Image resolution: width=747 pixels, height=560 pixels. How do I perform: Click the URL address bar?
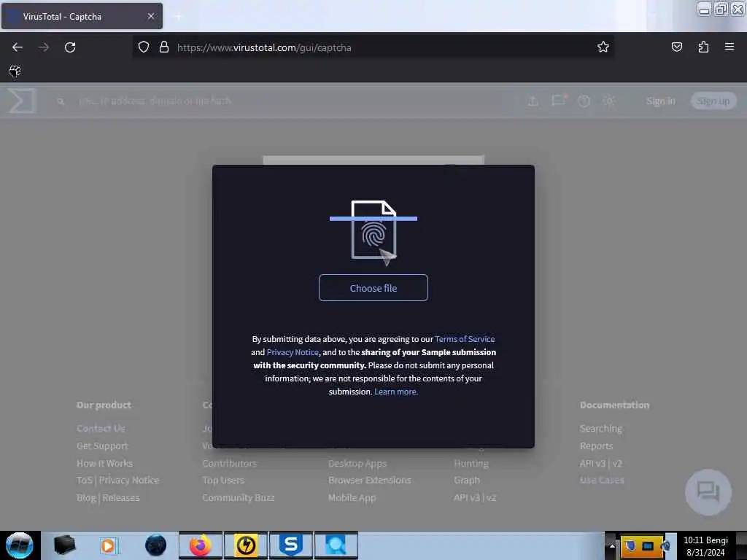pyautogui.click(x=373, y=47)
